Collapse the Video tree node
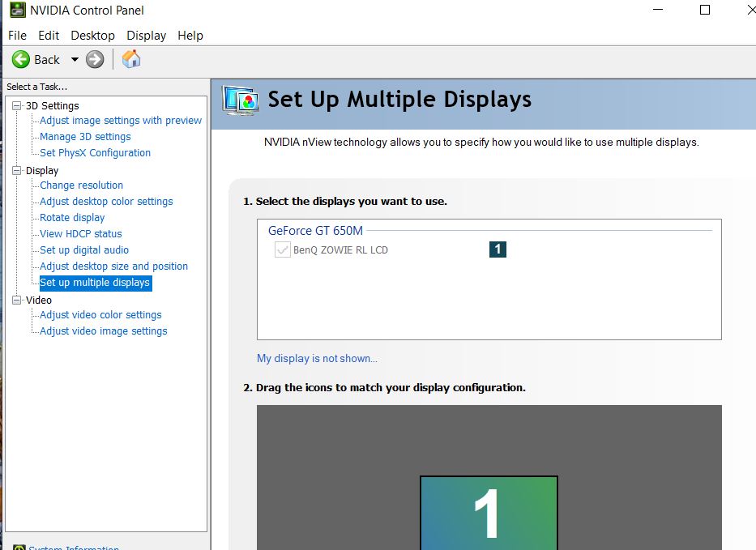 point(17,301)
